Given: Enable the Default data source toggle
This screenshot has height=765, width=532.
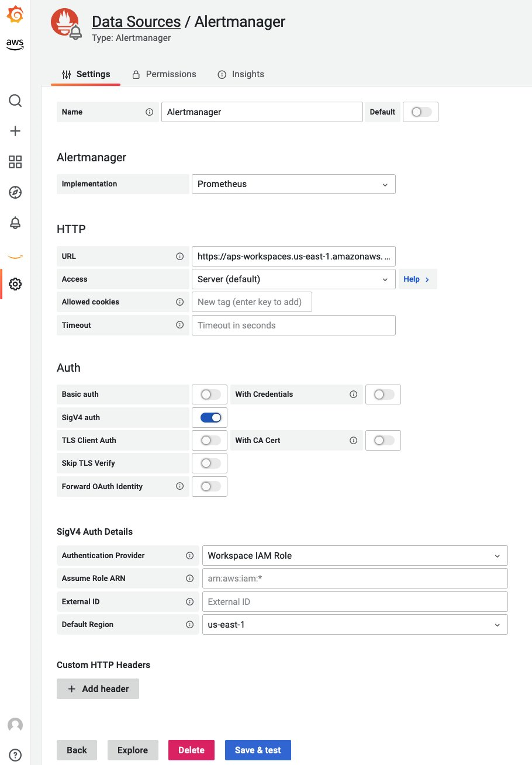Looking at the screenshot, I should (420, 112).
